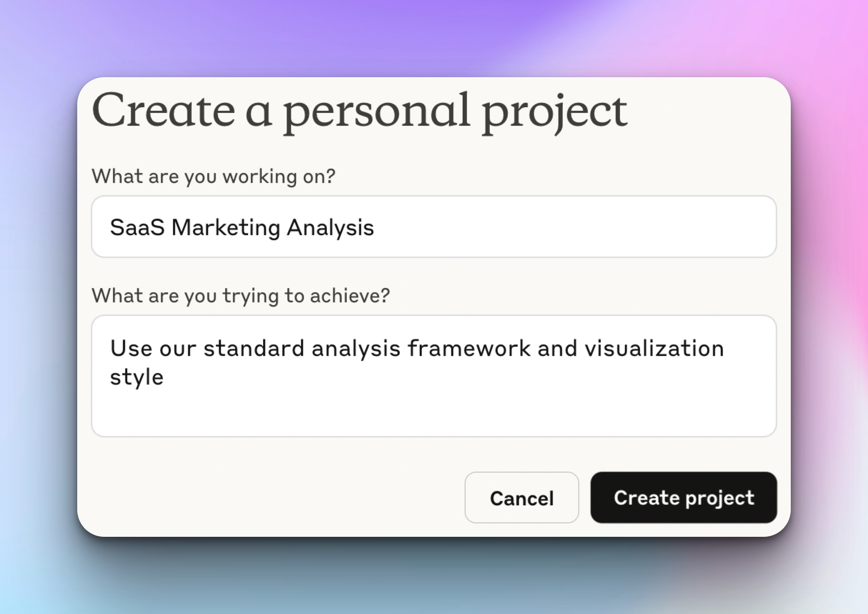Click the word 'Use' starting the description

[x=131, y=348]
